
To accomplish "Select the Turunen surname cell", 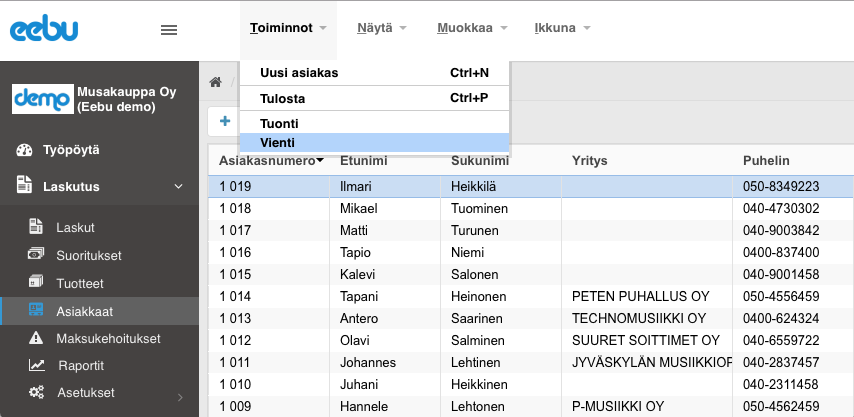I will click(501, 231).
